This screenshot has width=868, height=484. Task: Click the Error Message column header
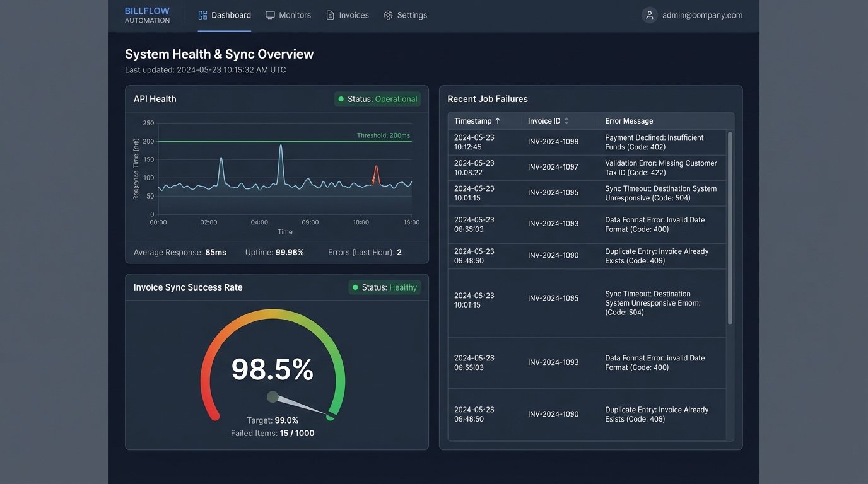point(629,120)
